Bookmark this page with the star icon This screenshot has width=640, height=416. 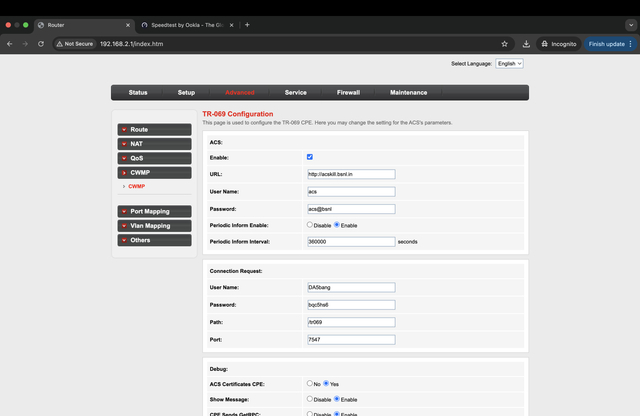[504, 44]
